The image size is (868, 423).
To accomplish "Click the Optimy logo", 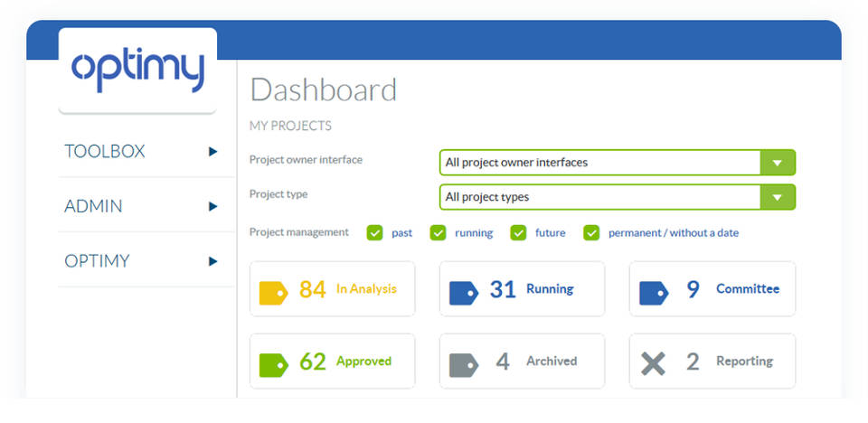I will (137, 70).
